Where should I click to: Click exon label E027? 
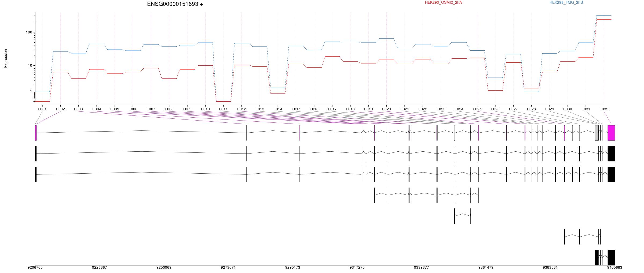pos(513,109)
